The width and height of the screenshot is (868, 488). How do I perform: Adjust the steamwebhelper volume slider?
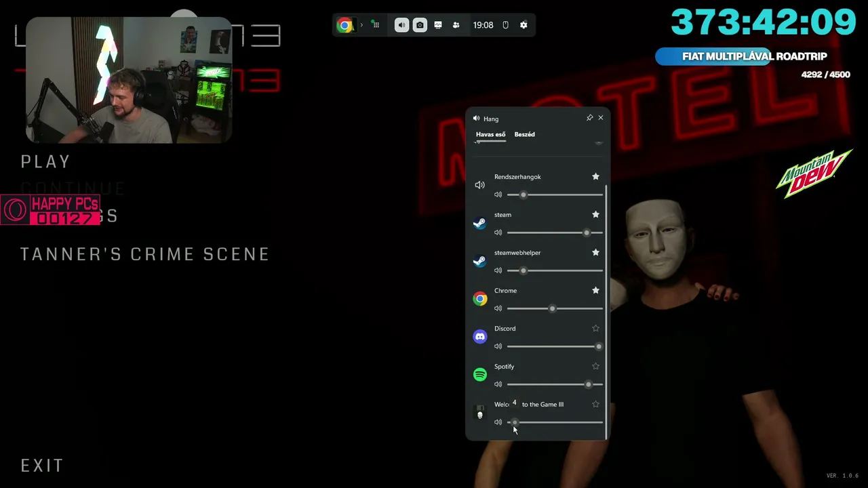(x=555, y=270)
